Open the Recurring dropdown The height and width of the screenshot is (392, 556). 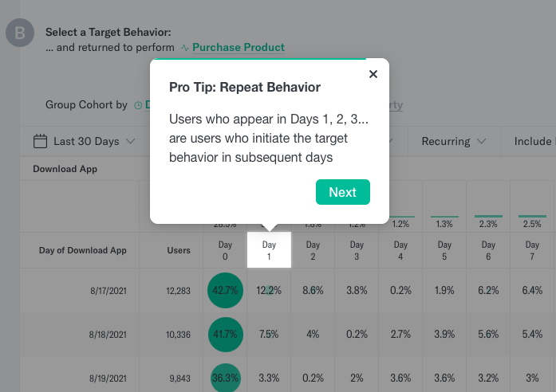(454, 141)
